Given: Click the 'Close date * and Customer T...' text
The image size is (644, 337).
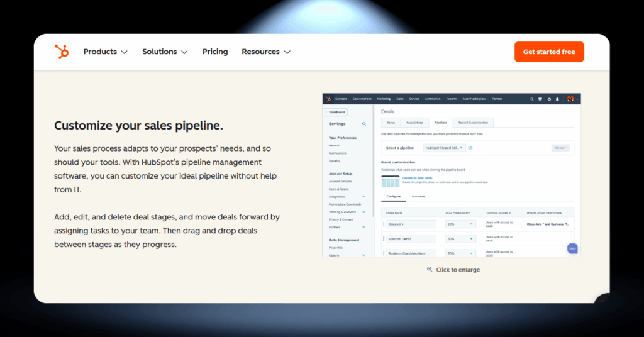Looking at the screenshot, I should point(548,224).
